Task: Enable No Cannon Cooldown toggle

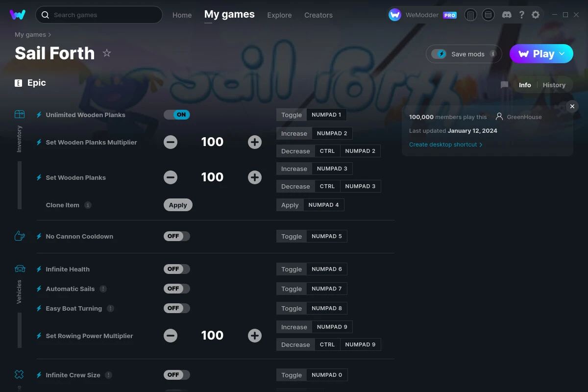Action: coord(177,236)
